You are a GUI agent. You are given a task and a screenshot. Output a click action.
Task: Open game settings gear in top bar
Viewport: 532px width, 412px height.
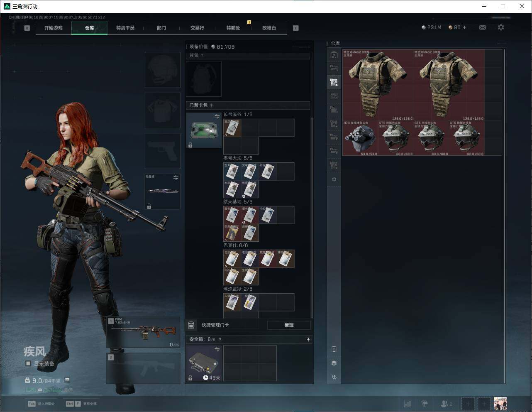(501, 27)
